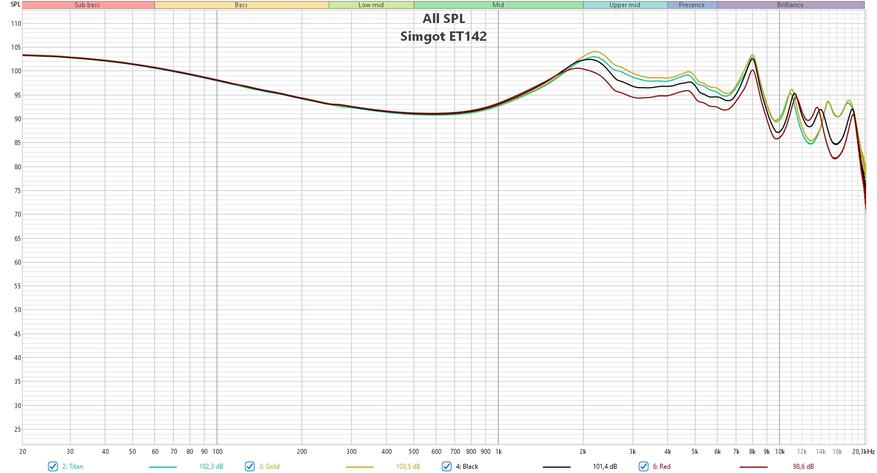This screenshot has width=877, height=473.
Task: Click the dark red line color swatch
Action: tap(753, 467)
